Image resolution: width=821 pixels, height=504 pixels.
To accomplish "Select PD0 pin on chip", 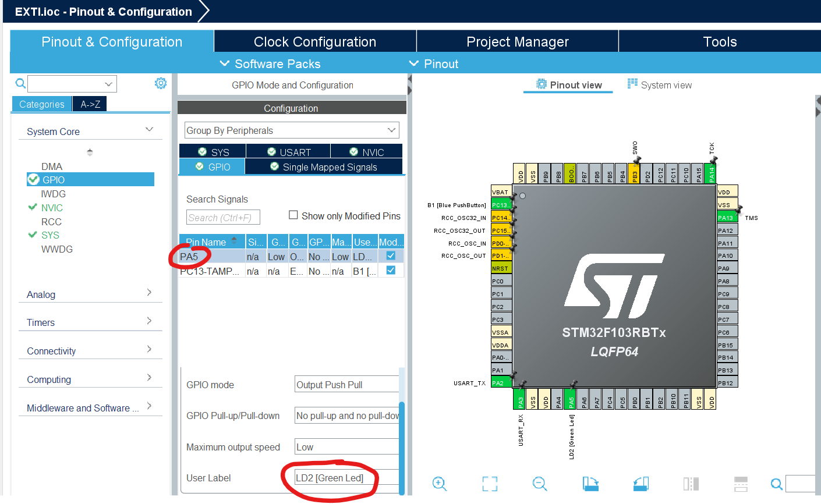I will point(501,243).
